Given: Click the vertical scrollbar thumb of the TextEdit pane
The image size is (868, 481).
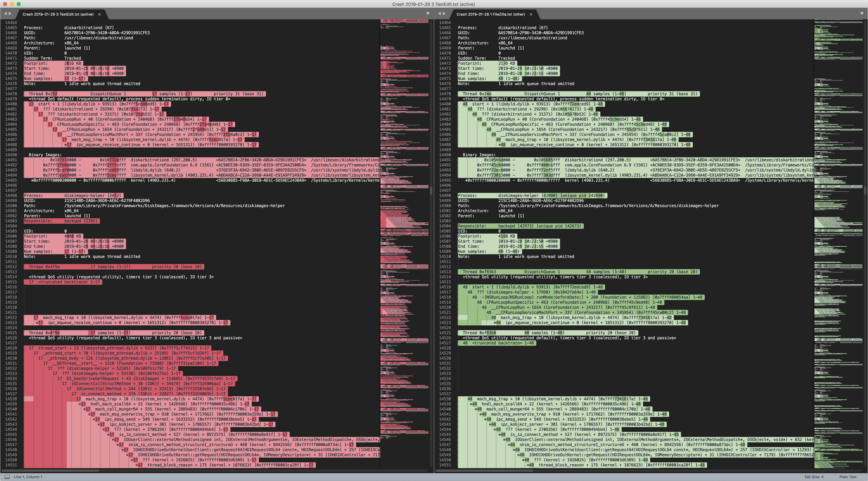Looking at the screenshot, I should click(431, 191).
